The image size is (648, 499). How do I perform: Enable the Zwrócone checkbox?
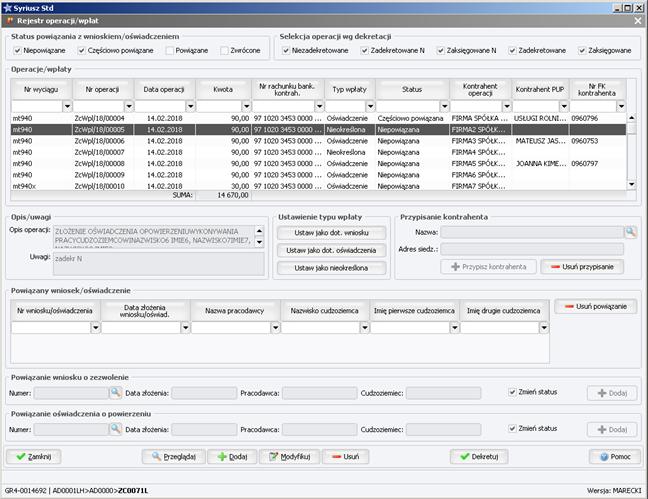[224, 50]
